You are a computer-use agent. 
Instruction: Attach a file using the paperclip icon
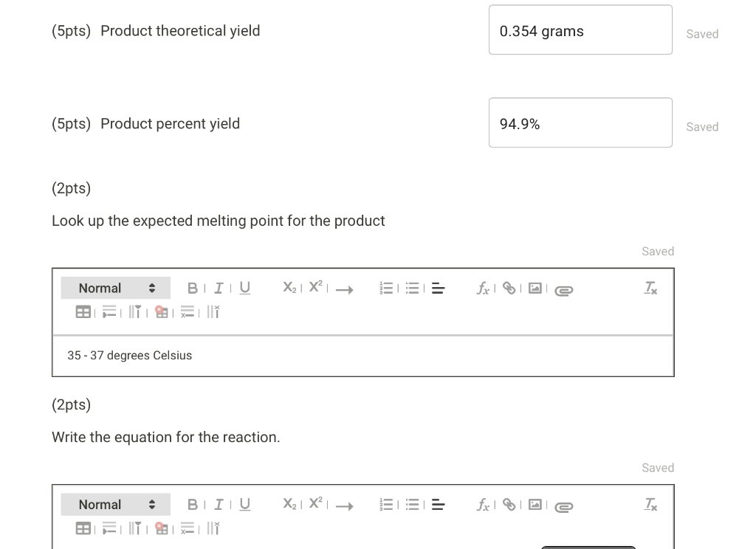(563, 289)
